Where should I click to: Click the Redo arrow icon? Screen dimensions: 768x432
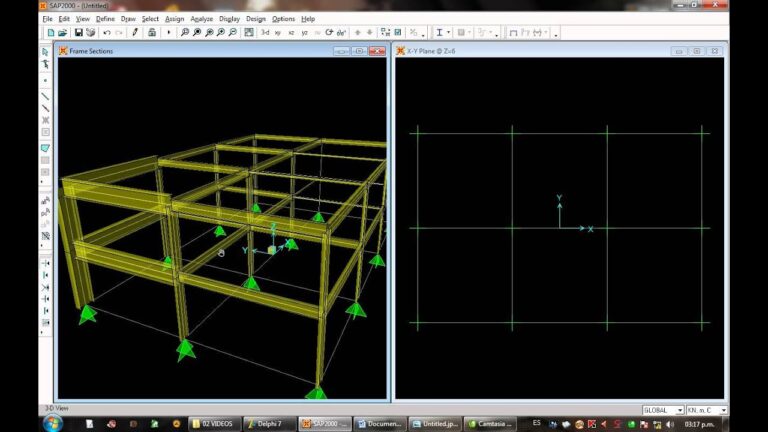pos(119,33)
